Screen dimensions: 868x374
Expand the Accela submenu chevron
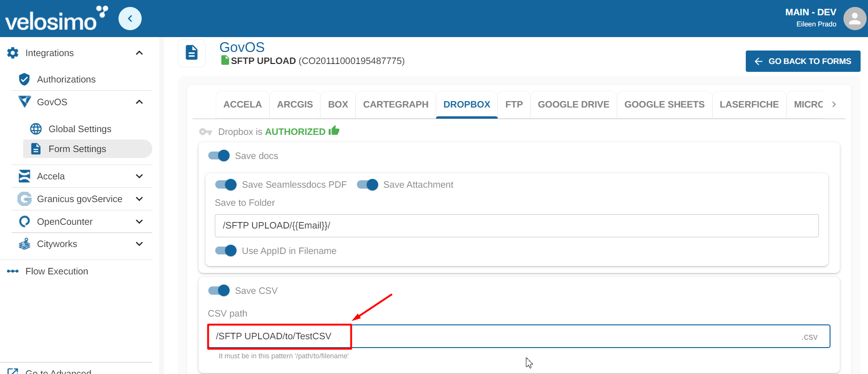click(x=139, y=176)
